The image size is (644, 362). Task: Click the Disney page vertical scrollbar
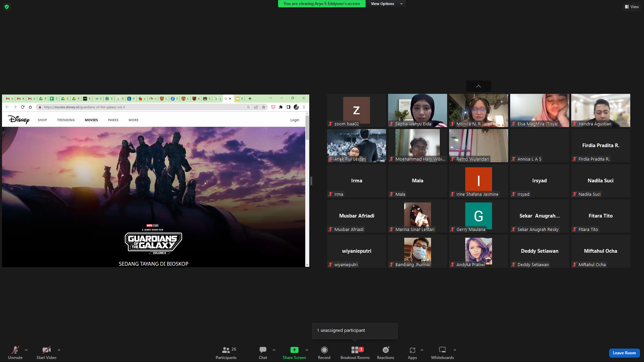click(x=307, y=128)
